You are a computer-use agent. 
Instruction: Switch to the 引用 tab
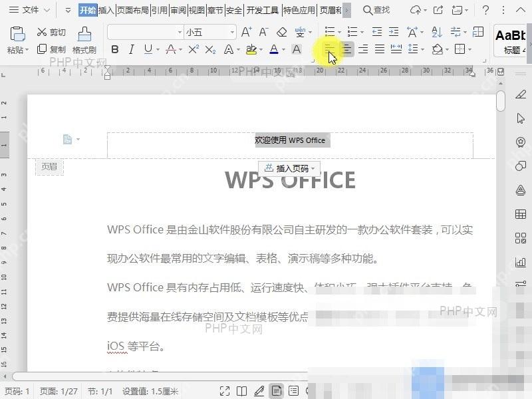(160, 11)
